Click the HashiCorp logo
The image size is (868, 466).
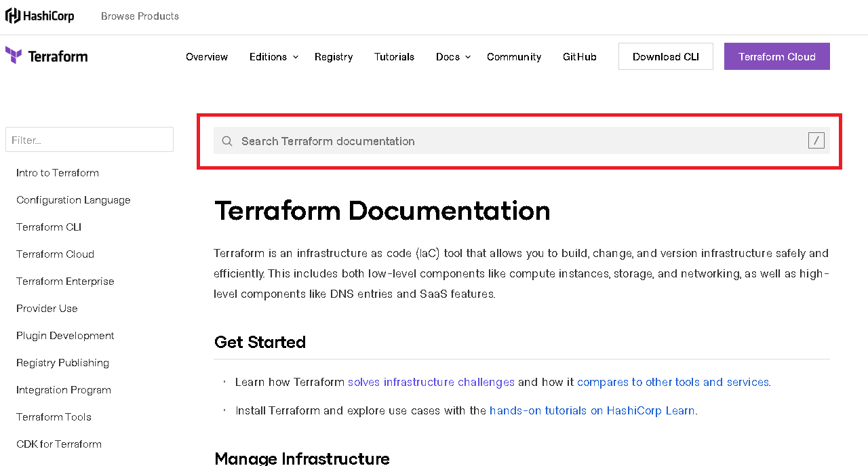[40, 16]
